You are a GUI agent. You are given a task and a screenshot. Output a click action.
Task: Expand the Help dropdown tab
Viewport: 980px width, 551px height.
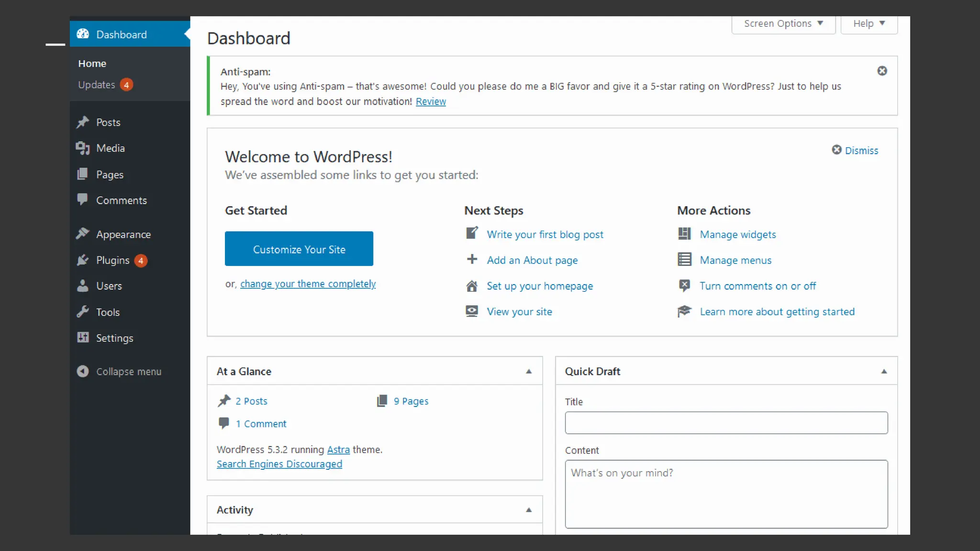pos(869,23)
